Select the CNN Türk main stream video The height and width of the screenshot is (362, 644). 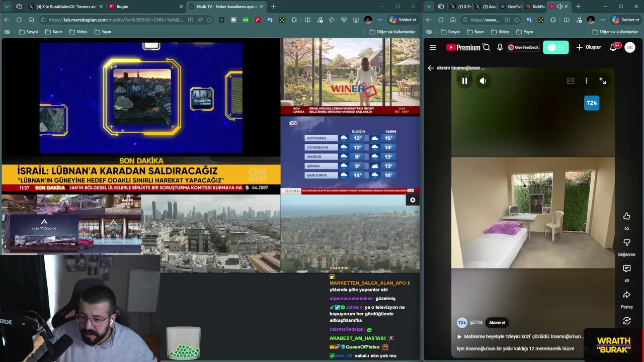point(141,116)
